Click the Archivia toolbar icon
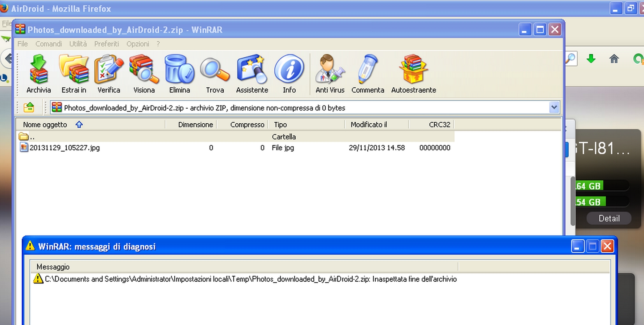This screenshot has height=325, width=644. (x=38, y=74)
